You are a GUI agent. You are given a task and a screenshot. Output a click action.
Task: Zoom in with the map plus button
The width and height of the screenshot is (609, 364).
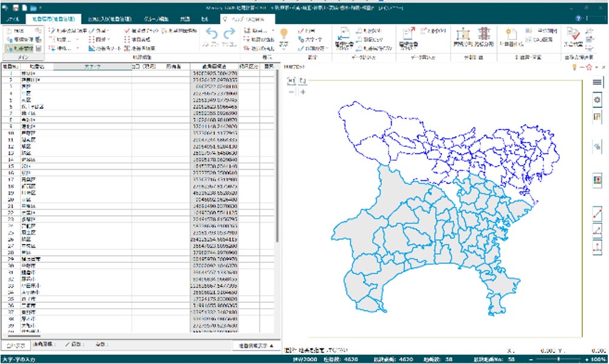point(303,92)
